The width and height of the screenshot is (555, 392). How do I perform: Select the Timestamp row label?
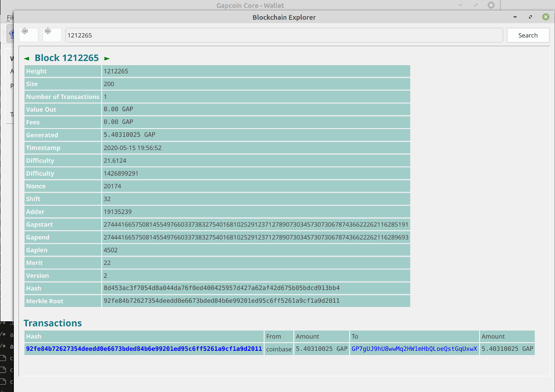point(43,148)
